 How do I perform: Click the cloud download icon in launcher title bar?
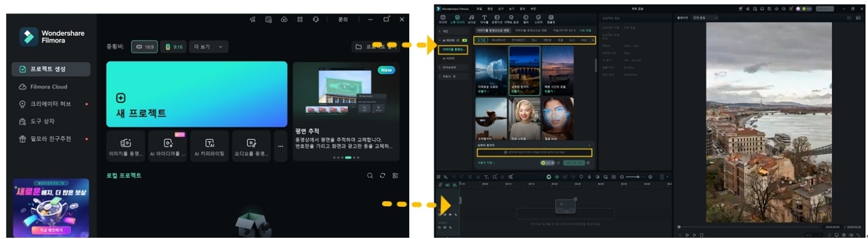[285, 20]
